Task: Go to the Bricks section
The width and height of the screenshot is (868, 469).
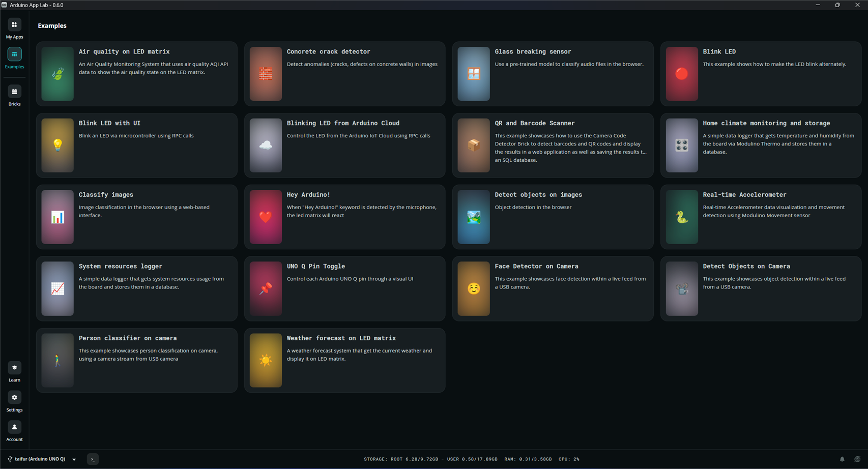Action: pyautogui.click(x=14, y=96)
